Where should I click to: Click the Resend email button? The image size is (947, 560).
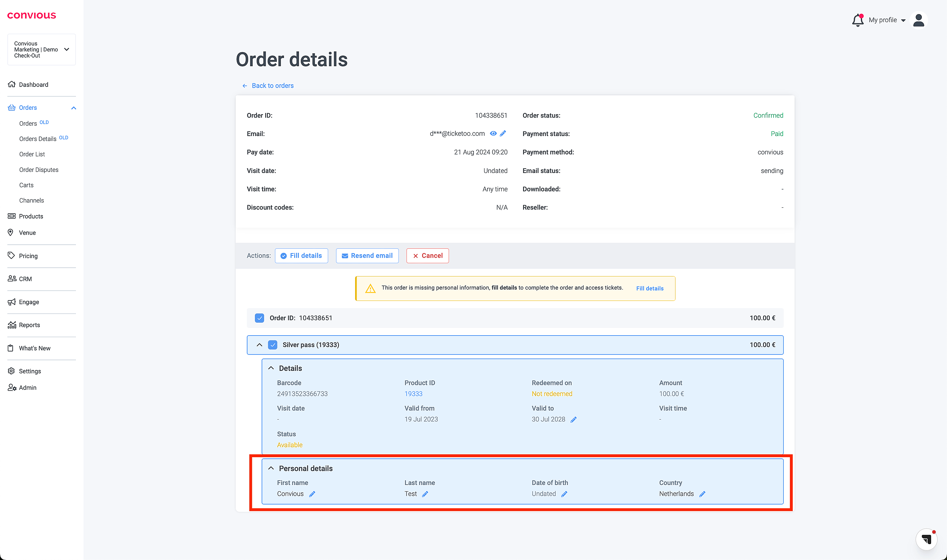367,256
